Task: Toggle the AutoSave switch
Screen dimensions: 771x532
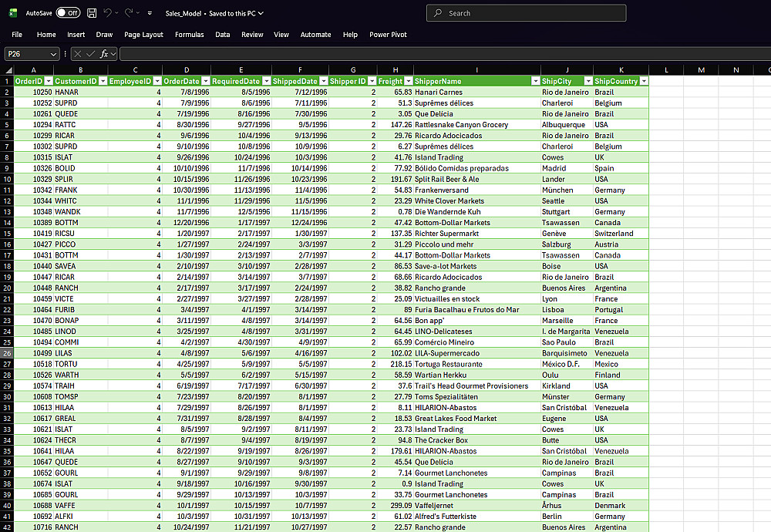Action: (68, 13)
